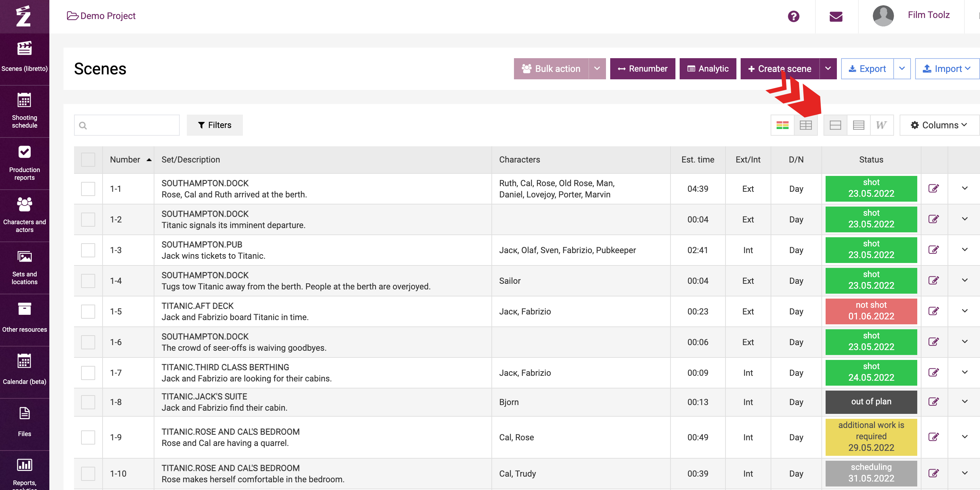Edit scene 1-7 via pencil icon
Viewport: 980px width, 490px height.
[x=933, y=373]
